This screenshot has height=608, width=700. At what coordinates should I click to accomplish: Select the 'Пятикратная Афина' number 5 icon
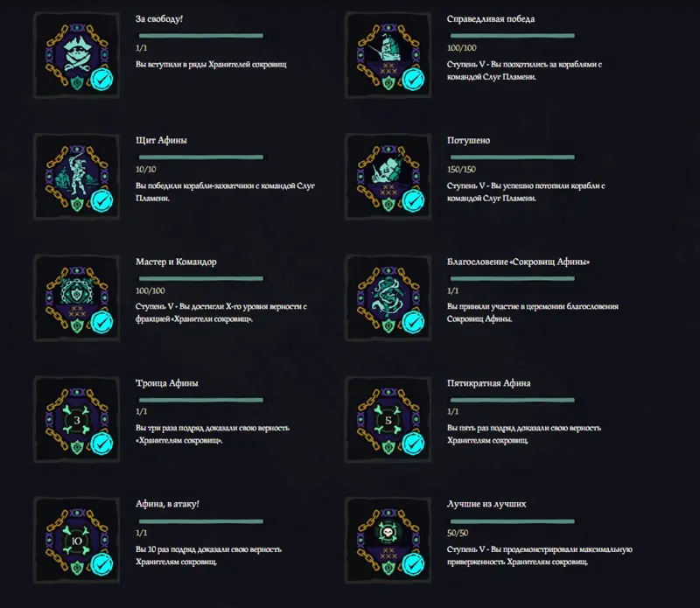(388, 419)
